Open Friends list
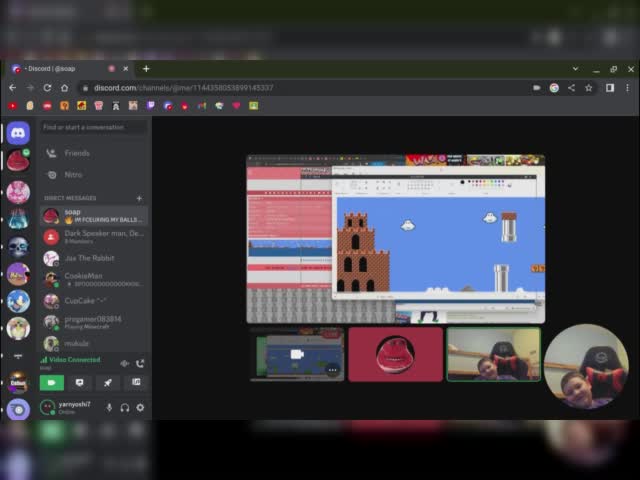Screen dimensions: 640x480 point(94,153)
